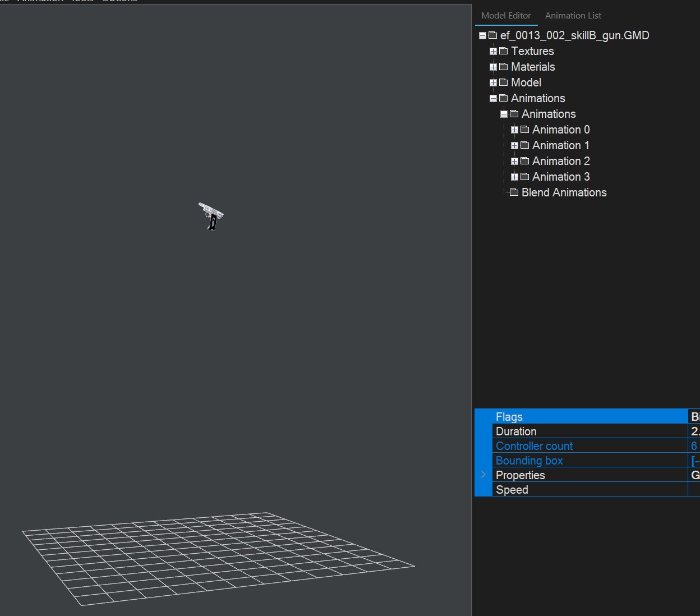Select the Animation 1 label
Image resolution: width=700 pixels, height=616 pixels.
pos(561,145)
